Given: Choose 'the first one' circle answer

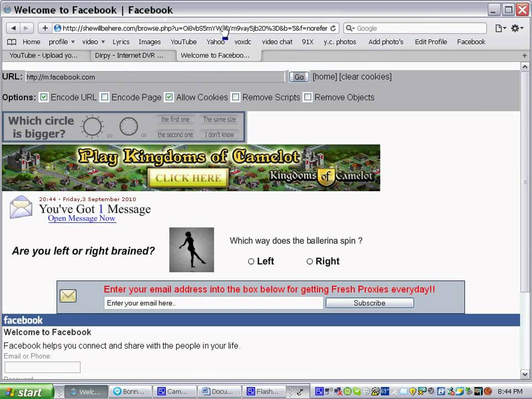Looking at the screenshot, I should 176,120.
